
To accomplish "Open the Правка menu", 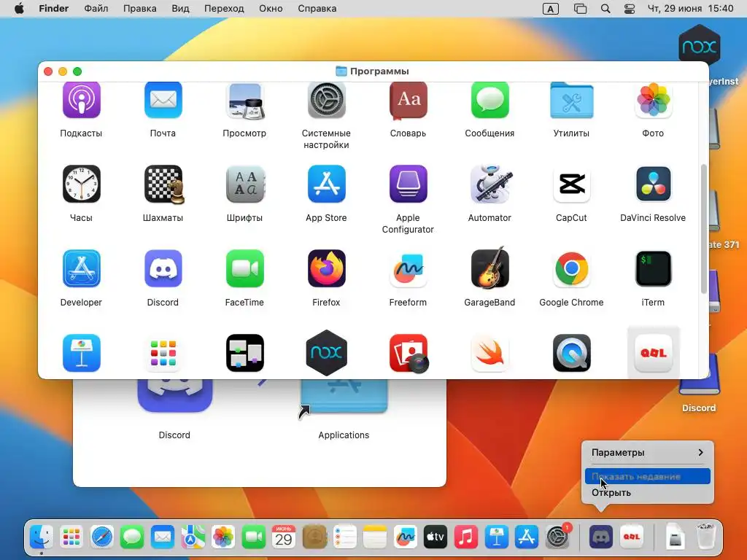I will 139,9.
